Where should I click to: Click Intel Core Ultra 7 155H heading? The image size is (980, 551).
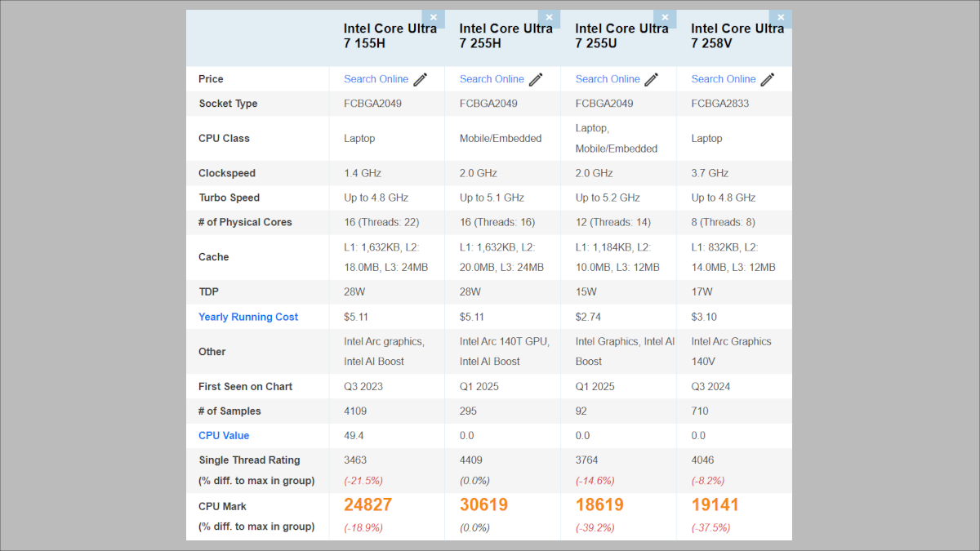tap(390, 36)
